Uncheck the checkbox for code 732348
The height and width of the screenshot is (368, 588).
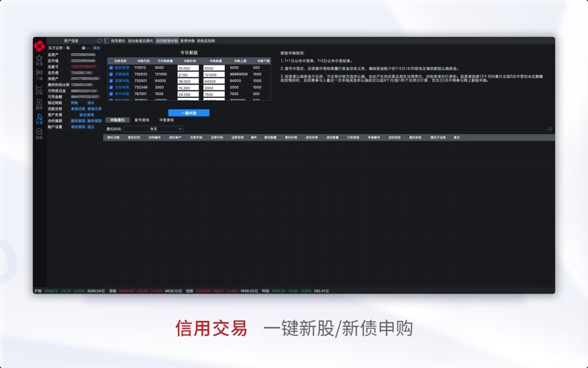point(111,87)
